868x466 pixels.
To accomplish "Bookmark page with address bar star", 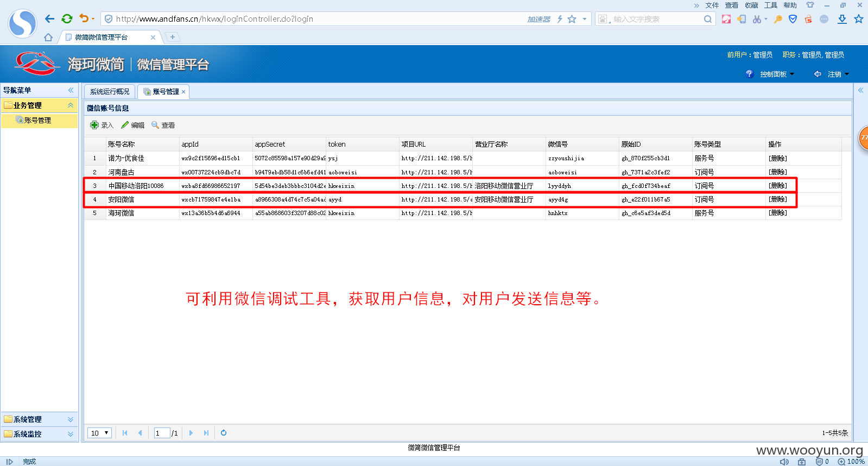I will tap(572, 19).
